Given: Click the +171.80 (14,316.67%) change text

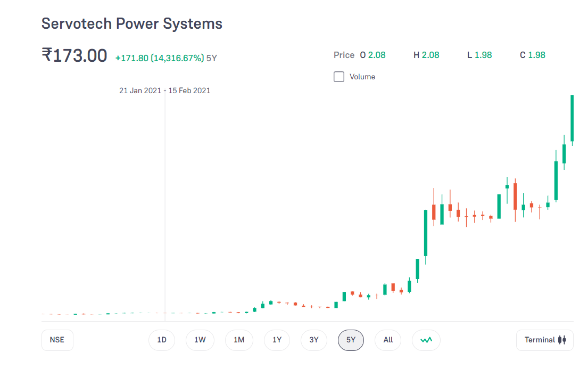Looking at the screenshot, I should (x=160, y=58).
